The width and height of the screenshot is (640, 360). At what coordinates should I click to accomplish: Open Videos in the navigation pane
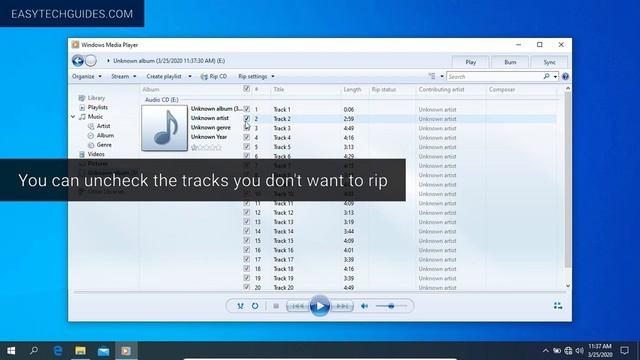click(x=96, y=154)
